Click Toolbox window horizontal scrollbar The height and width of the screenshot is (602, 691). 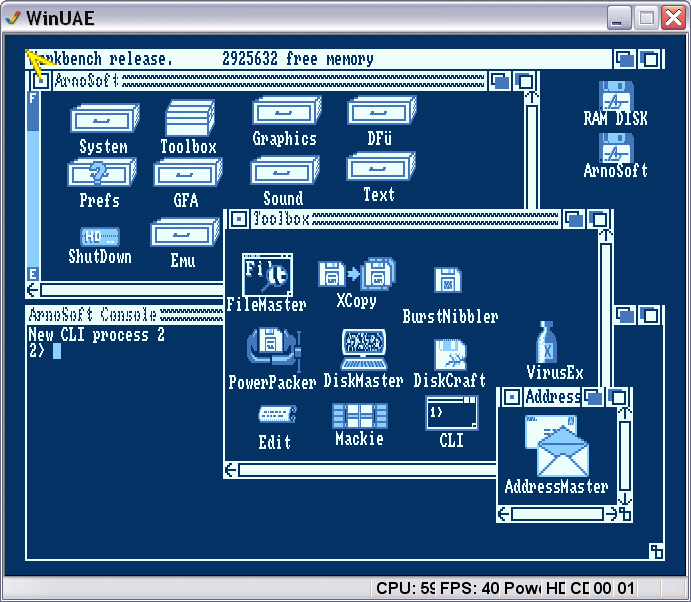[367, 470]
